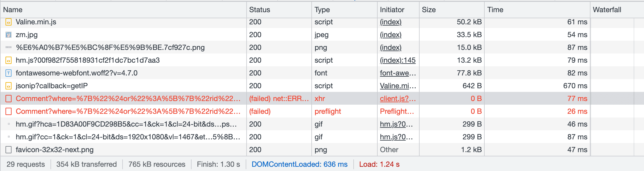The width and height of the screenshot is (644, 171).
Task: Click the failed preflight Comment request icon
Action: 9,111
